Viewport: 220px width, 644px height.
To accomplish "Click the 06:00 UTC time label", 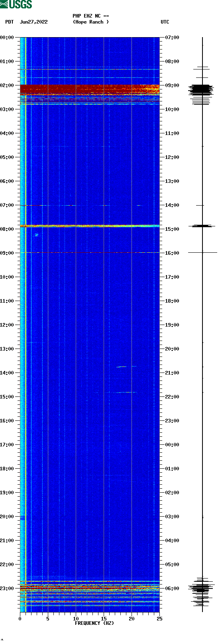I will (x=172, y=589).
